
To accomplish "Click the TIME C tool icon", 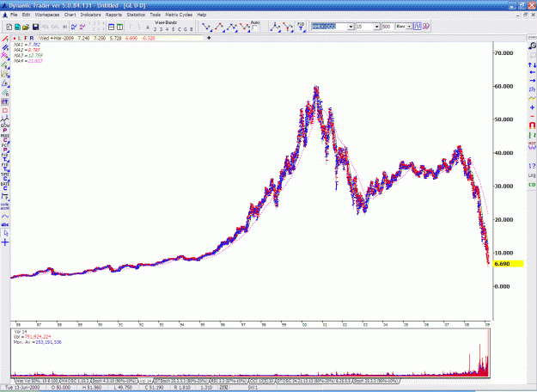I will 5,176.
